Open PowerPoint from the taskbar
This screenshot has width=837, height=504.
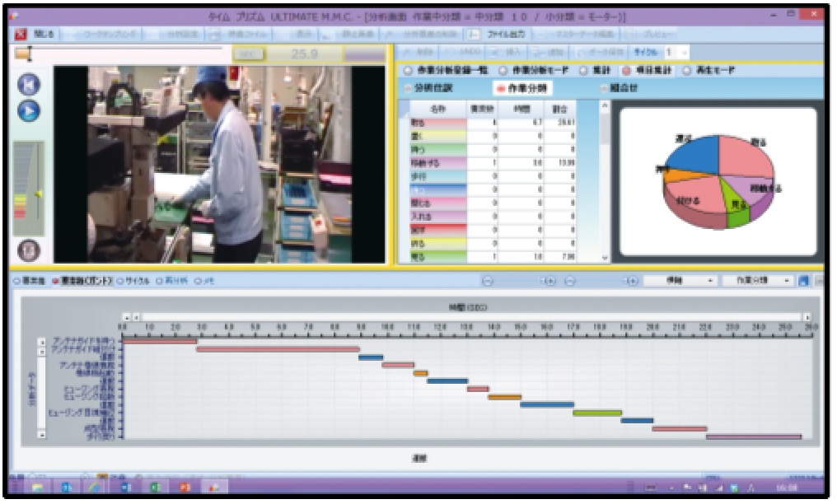pyautogui.click(x=185, y=488)
